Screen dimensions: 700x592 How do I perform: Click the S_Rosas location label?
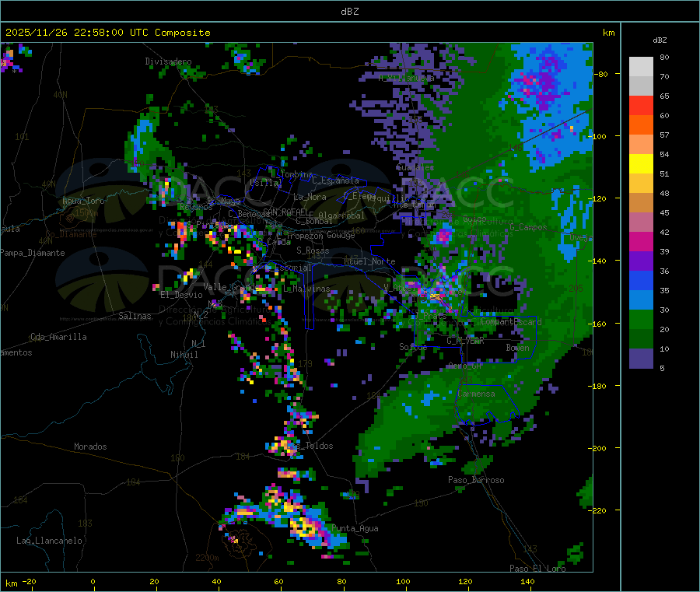click(x=313, y=250)
